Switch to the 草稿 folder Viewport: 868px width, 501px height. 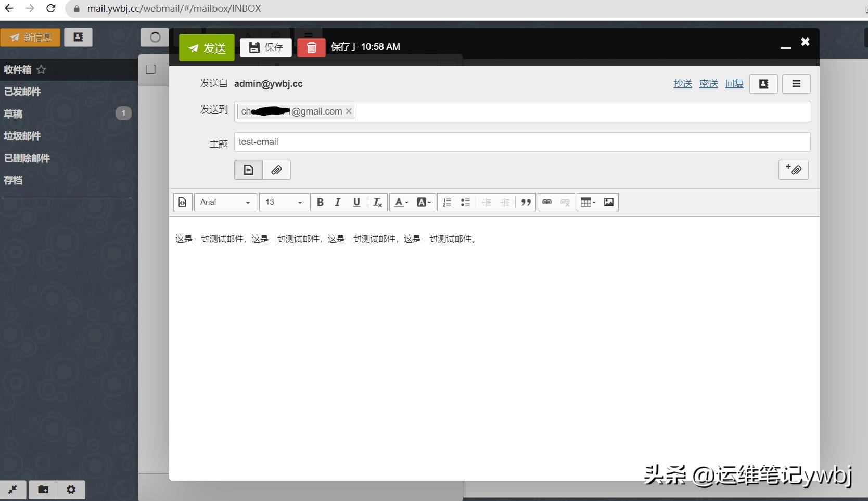pyautogui.click(x=14, y=114)
